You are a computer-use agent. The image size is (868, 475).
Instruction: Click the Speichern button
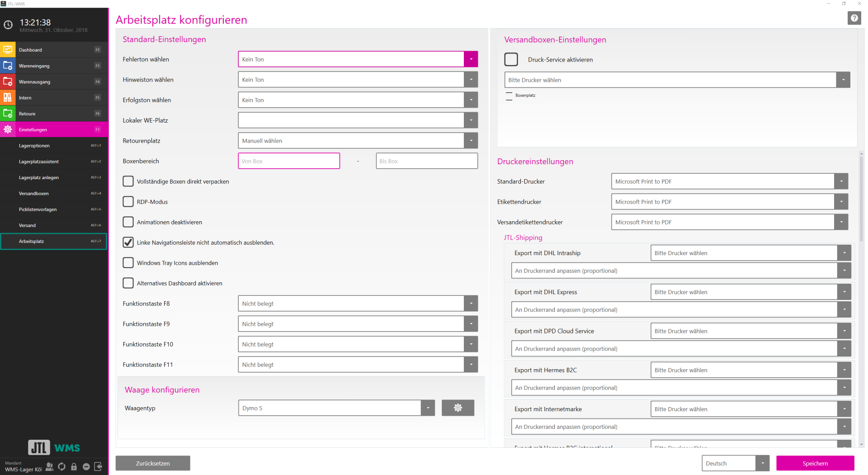coord(815,463)
